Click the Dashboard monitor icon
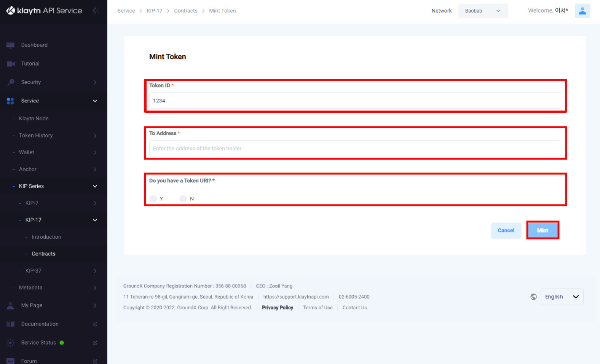The width and height of the screenshot is (600, 364). (x=11, y=45)
